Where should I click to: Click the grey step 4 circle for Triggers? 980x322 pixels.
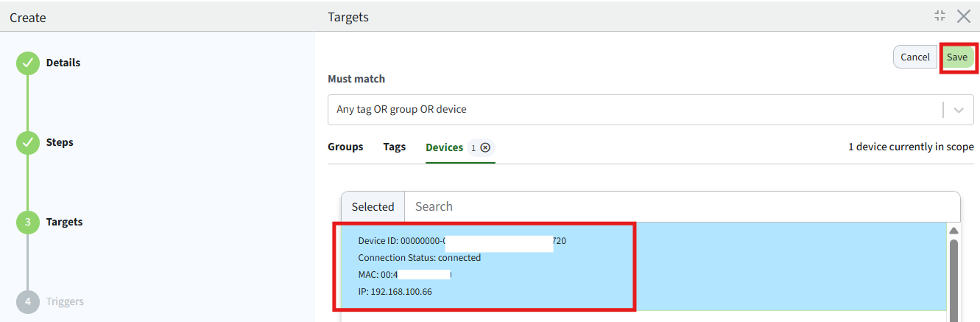coord(28,302)
